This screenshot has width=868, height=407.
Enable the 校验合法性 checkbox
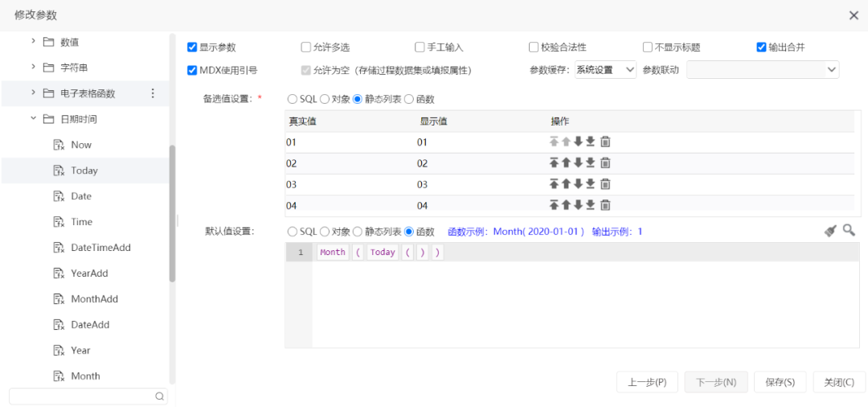tap(534, 47)
